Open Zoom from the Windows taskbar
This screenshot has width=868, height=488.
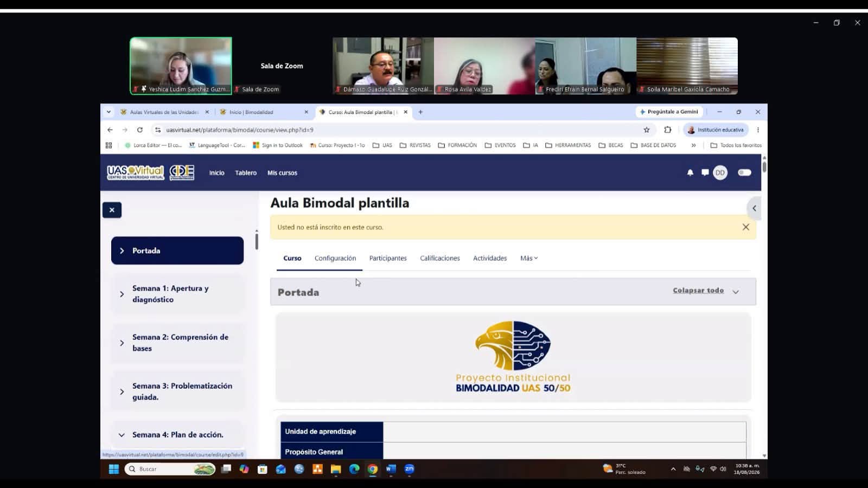(x=410, y=469)
